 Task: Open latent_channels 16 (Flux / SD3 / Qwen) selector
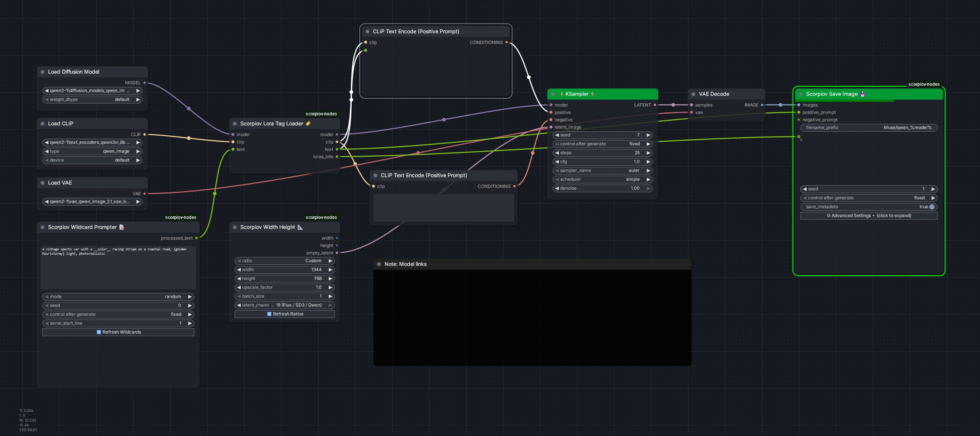click(x=284, y=305)
